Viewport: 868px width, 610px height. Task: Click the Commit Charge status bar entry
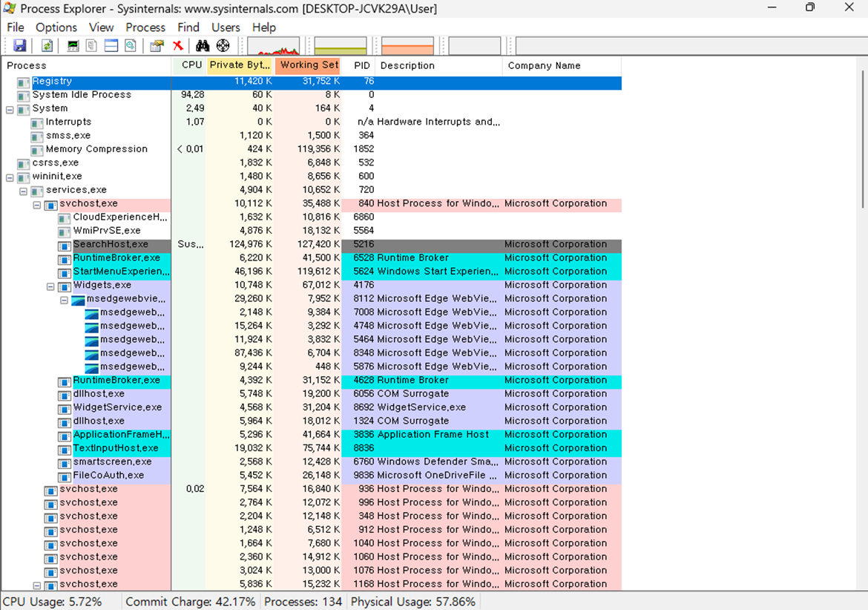point(191,602)
